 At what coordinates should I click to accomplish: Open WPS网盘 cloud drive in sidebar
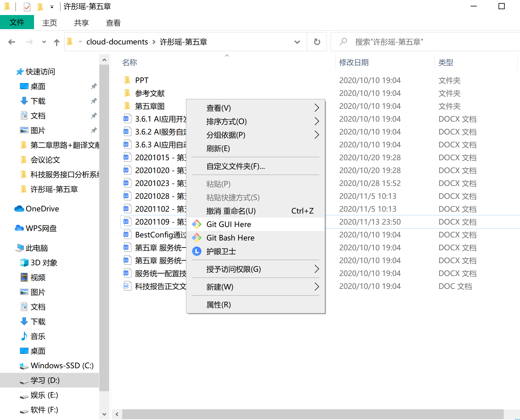point(36,229)
